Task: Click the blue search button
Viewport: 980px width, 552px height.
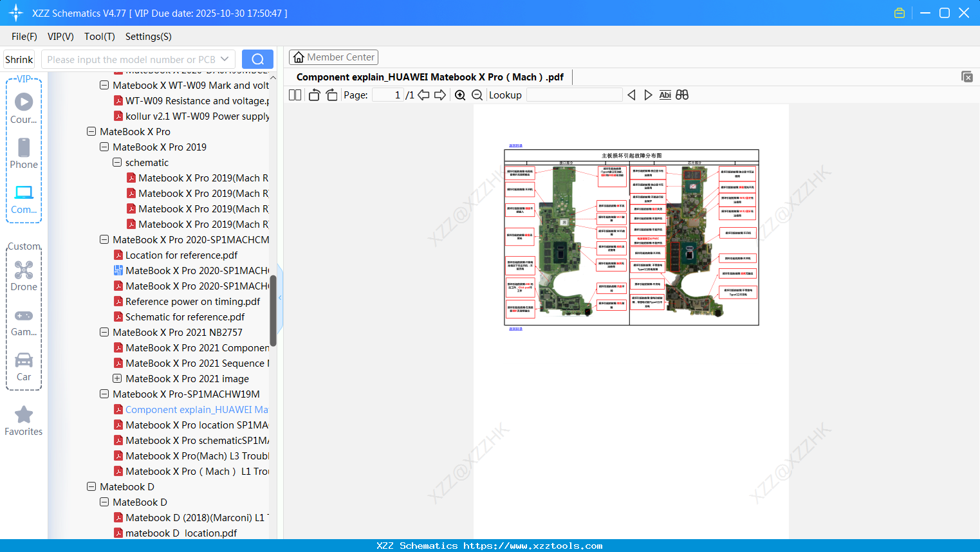Action: point(257,59)
